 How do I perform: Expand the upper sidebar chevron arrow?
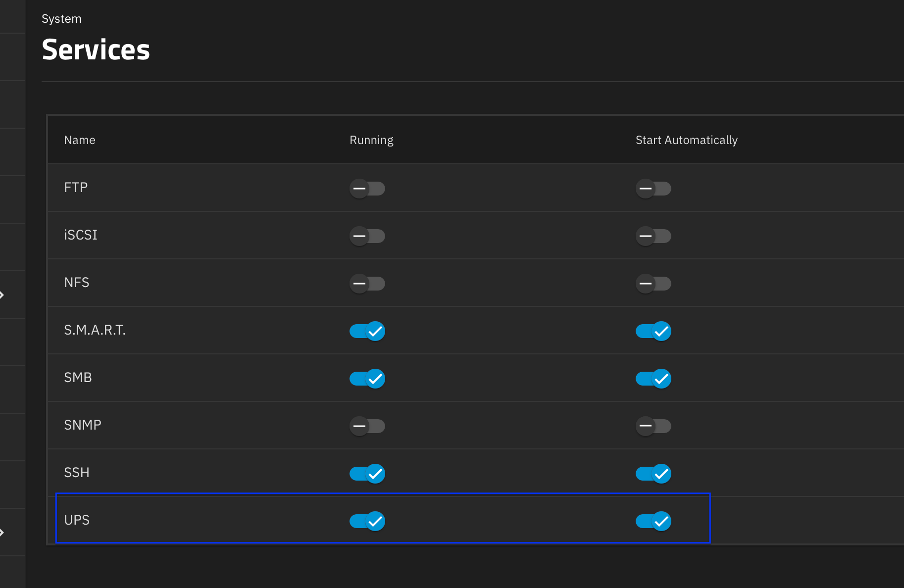coord(2,295)
